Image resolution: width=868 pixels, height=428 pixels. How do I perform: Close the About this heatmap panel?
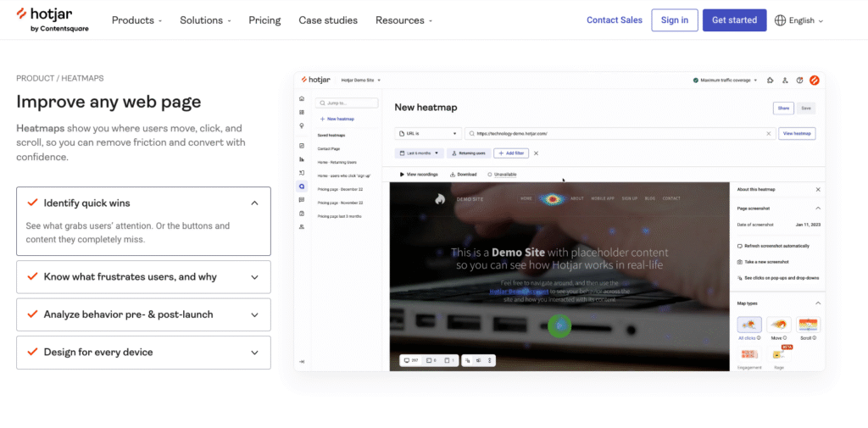tap(818, 189)
